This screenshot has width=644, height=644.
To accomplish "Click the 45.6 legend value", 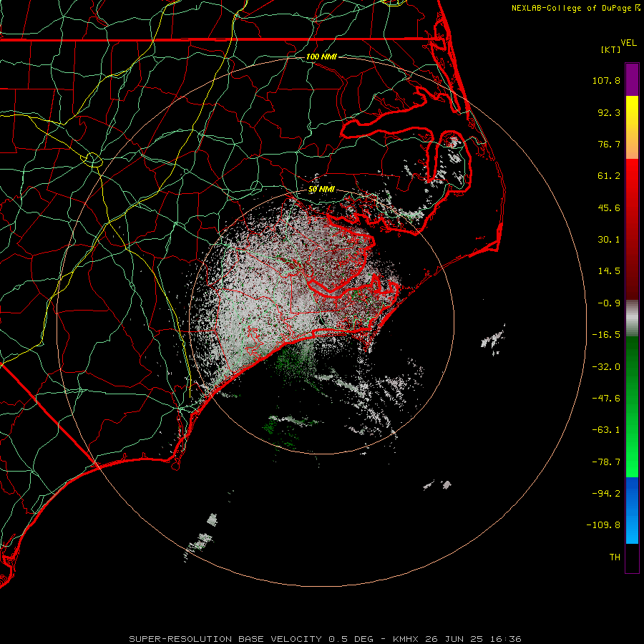I will [609, 208].
